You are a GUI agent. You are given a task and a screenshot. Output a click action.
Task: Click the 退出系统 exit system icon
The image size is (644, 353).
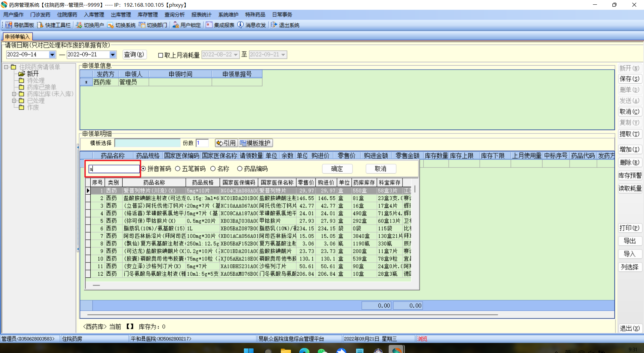tap(274, 25)
